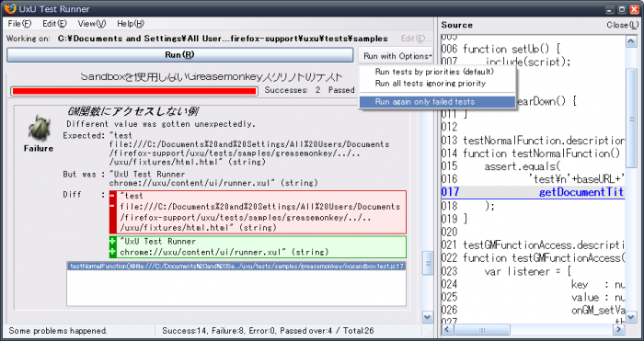Click the 'Successes: 2' counter

click(x=293, y=90)
